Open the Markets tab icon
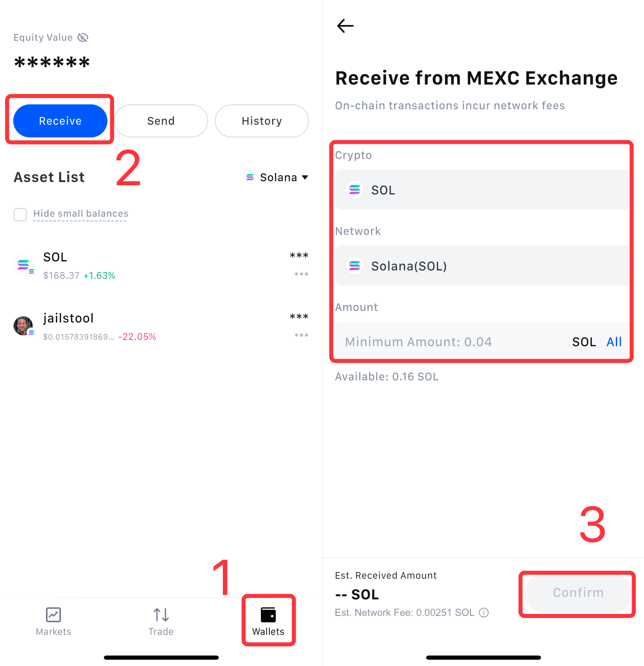The width and height of the screenshot is (644, 666). pos(53,615)
